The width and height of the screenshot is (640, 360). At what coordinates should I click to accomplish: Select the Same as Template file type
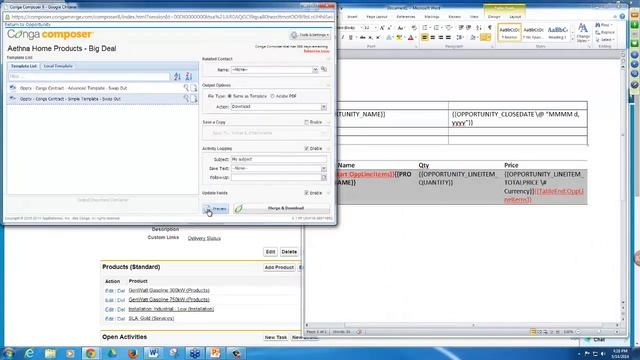(229, 96)
